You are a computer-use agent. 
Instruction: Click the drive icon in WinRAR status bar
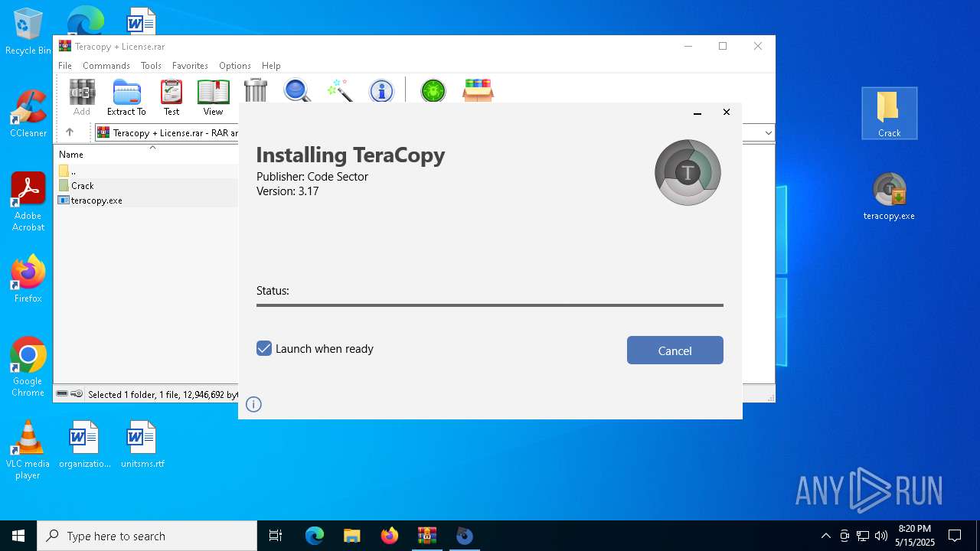click(x=62, y=394)
